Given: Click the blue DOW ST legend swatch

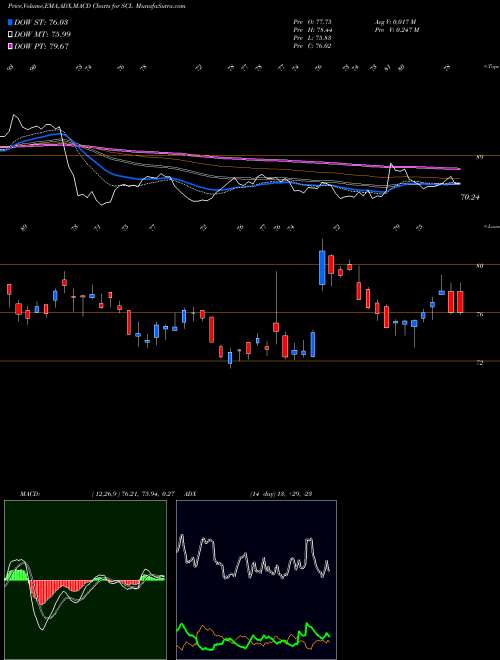Looking at the screenshot, I should tap(10, 22).
